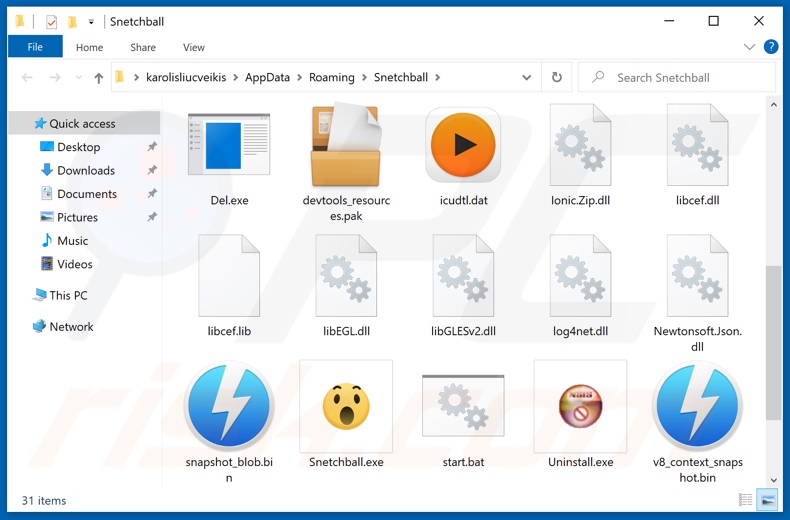The image size is (790, 520).
Task: Open Music in navigation pane
Action: coord(73,241)
